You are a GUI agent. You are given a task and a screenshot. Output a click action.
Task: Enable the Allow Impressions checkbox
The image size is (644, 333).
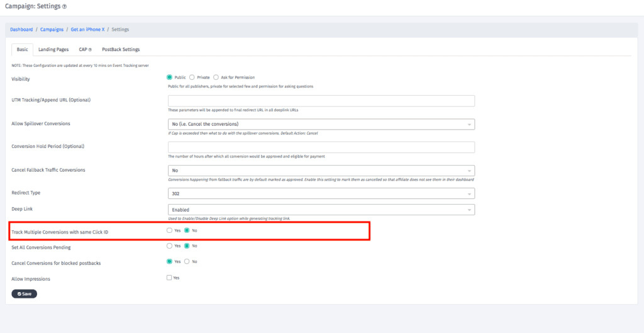(169, 277)
